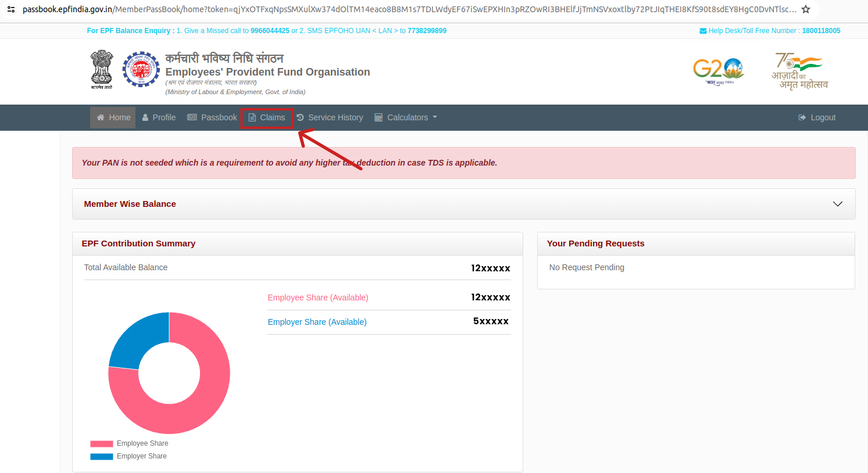Click the Total Available Balance label
Viewport: 868px width, 473px height.
(126, 267)
